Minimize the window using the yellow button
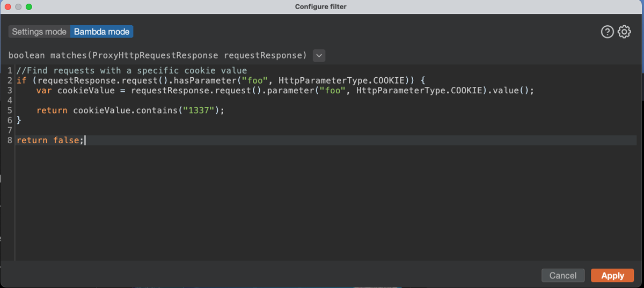Viewport: 644px width, 288px height. pos(18,7)
